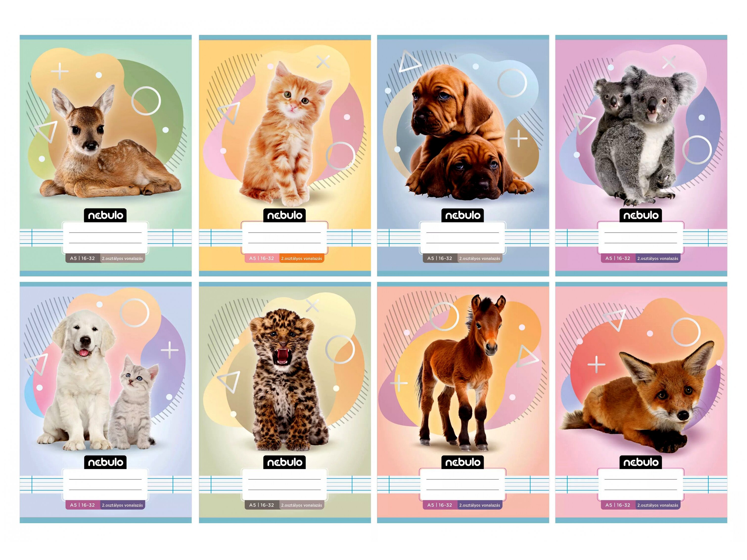The height and width of the screenshot is (560, 747).
Task: Select the white puppy and kitten cover
Action: click(105, 402)
